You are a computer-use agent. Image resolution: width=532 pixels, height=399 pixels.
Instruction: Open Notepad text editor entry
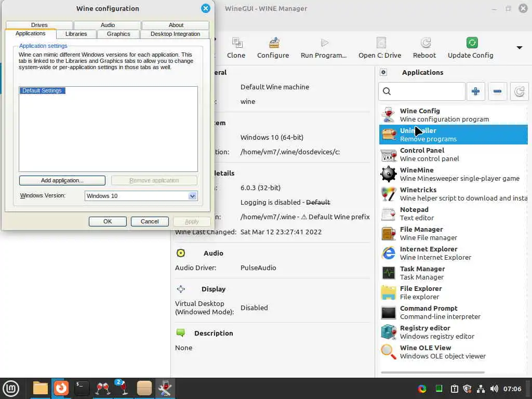coord(453,214)
